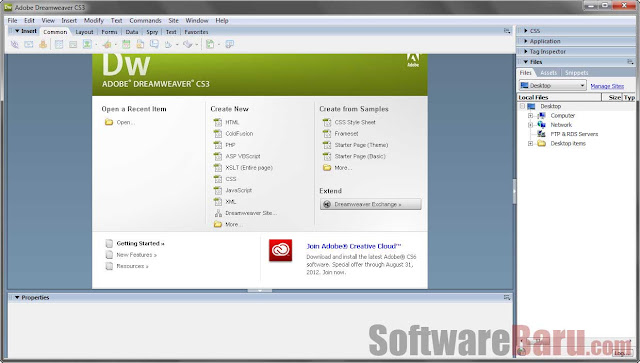
Task: Click the Join Adobe Creative Cloud link
Action: point(354,246)
